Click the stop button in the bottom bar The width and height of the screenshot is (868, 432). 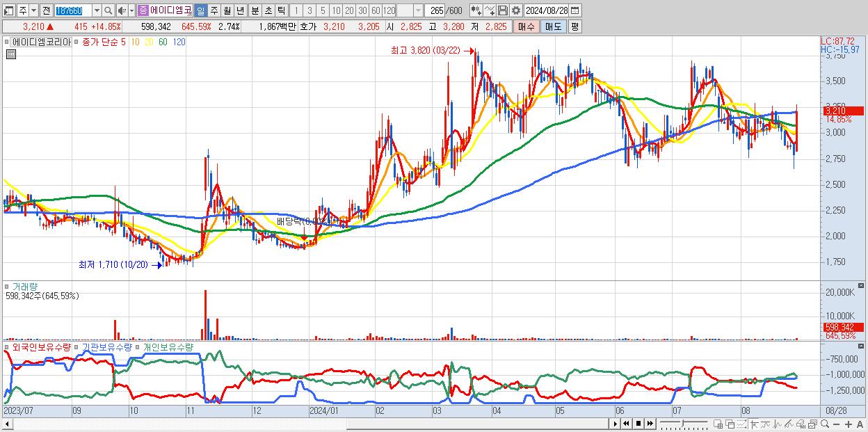638,424
